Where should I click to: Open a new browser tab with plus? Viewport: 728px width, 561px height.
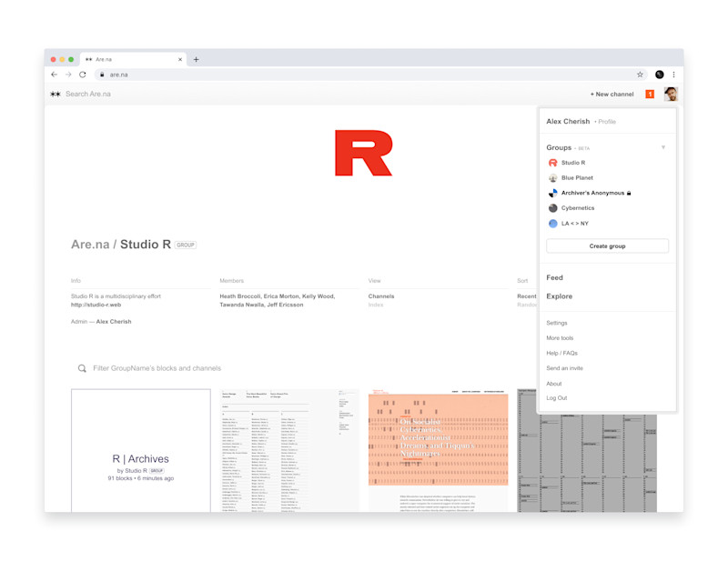pos(196,59)
